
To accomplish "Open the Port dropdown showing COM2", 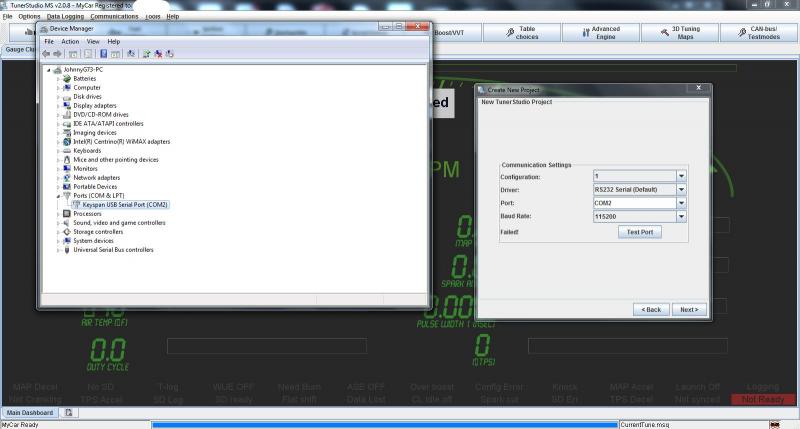I will point(681,203).
